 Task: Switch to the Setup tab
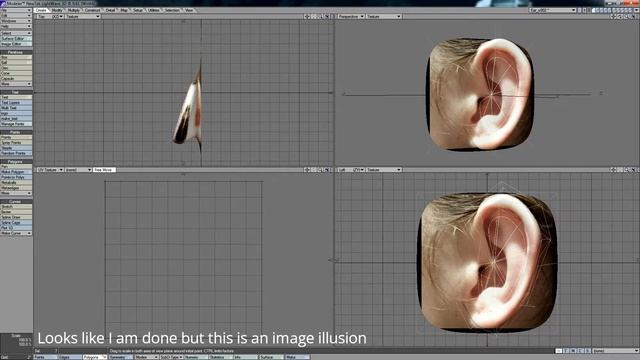point(138,10)
